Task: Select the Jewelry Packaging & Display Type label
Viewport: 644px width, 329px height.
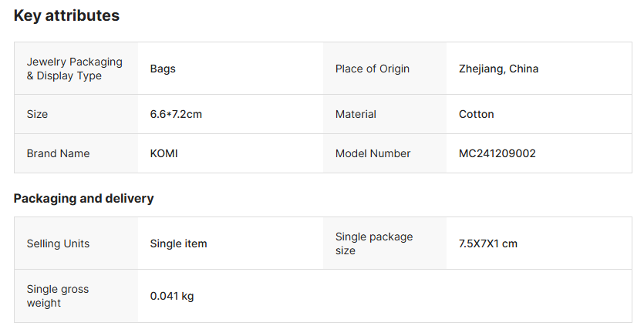Action: (x=64, y=69)
